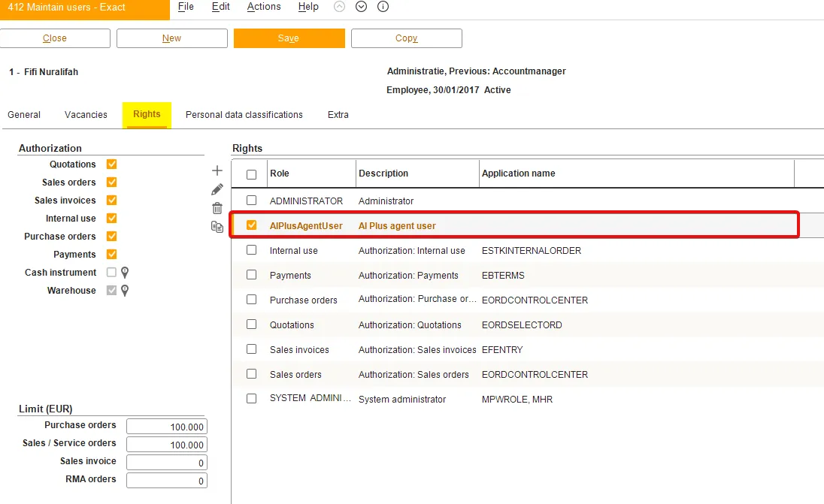The image size is (824, 504).
Task: Click location pin beside Cash instrument
Action: 125,273
